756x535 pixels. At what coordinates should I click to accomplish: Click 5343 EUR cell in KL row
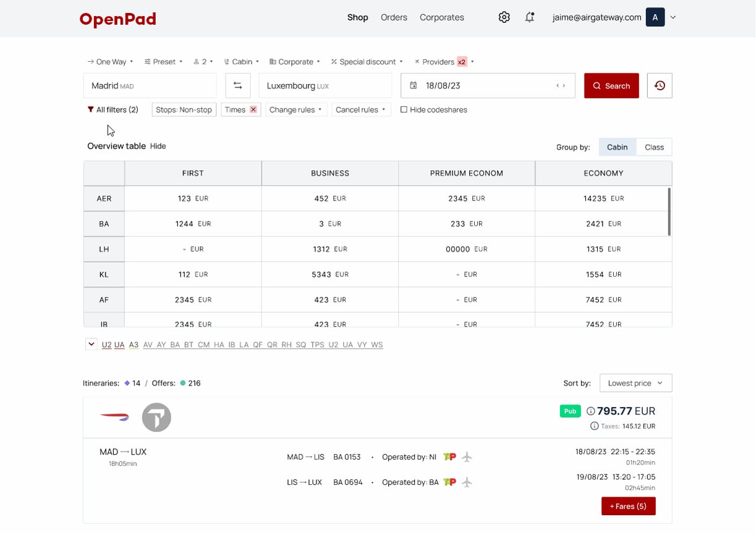pos(330,274)
